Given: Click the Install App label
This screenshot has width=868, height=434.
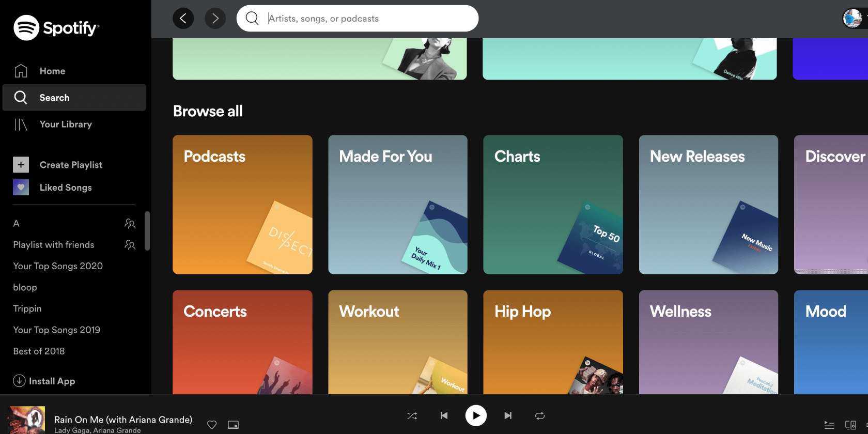Looking at the screenshot, I should pos(52,381).
